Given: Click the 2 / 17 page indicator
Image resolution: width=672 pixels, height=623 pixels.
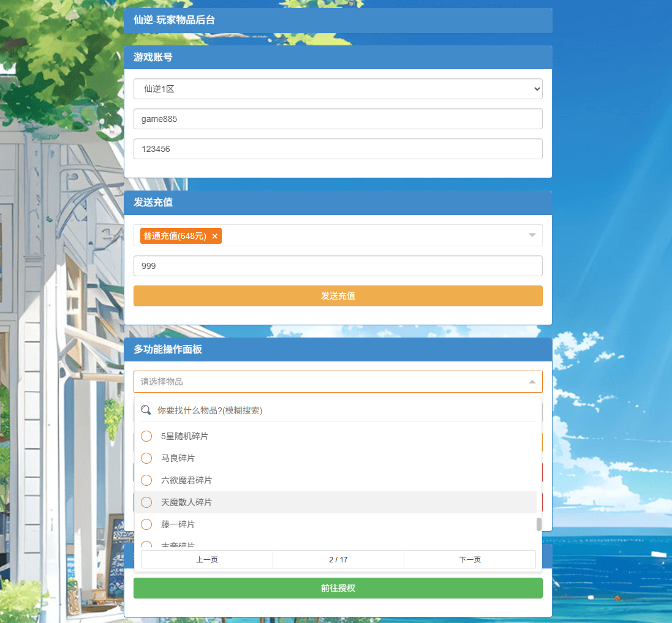Looking at the screenshot, I should point(338,559).
